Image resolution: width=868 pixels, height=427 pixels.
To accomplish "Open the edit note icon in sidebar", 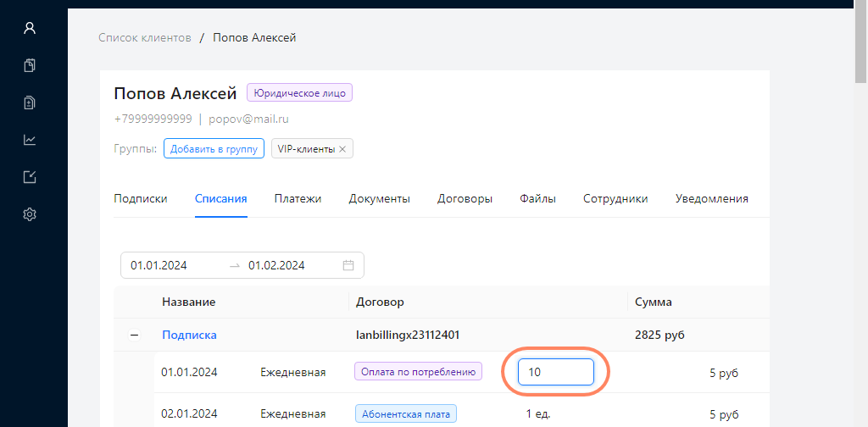I will (x=30, y=177).
